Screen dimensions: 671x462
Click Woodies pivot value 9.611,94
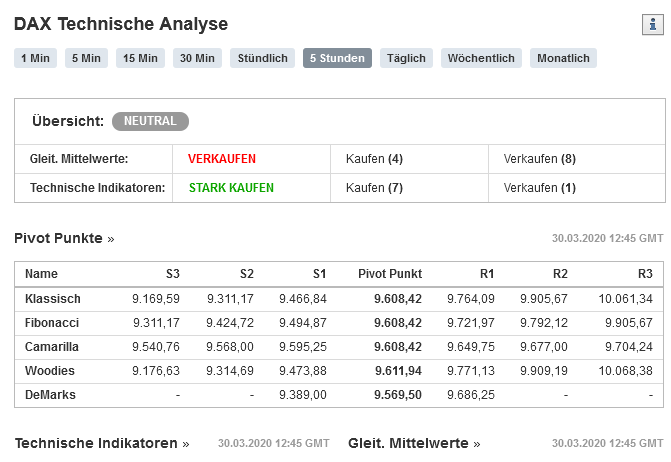pos(398,370)
